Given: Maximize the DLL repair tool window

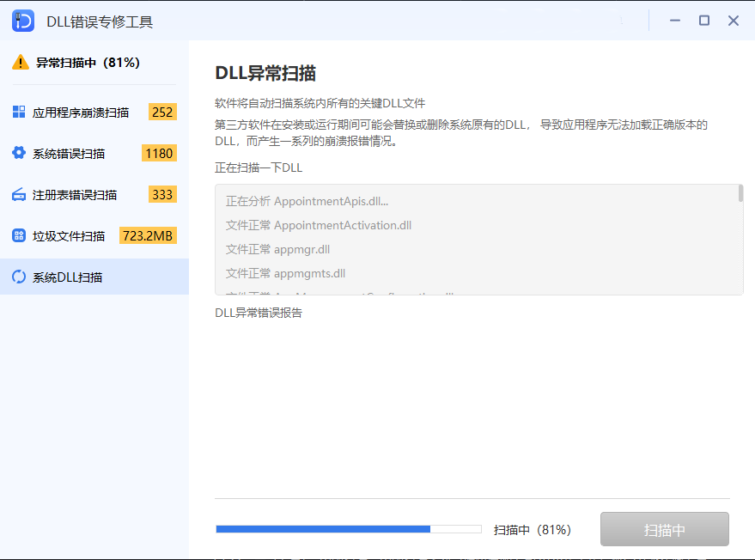Looking at the screenshot, I should click(x=704, y=21).
